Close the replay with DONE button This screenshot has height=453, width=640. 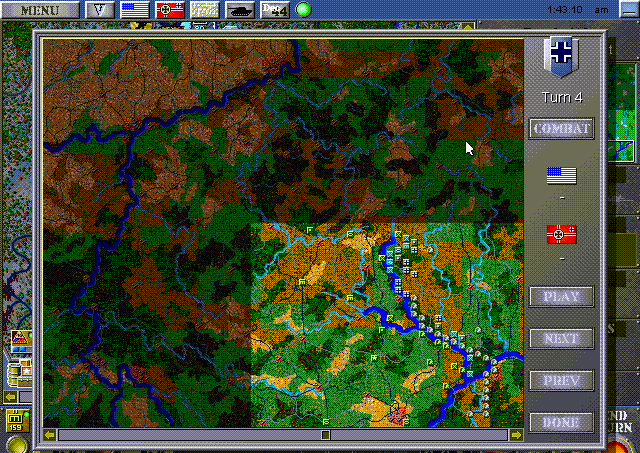coord(562,423)
